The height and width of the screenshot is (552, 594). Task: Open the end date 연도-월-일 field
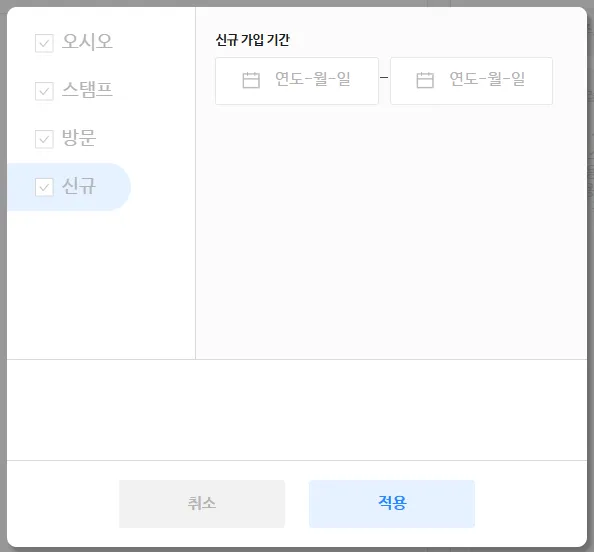(471, 81)
